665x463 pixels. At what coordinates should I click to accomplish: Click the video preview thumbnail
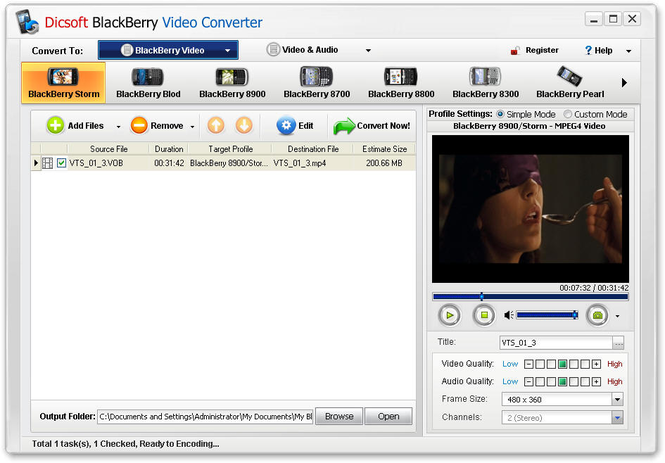click(530, 209)
